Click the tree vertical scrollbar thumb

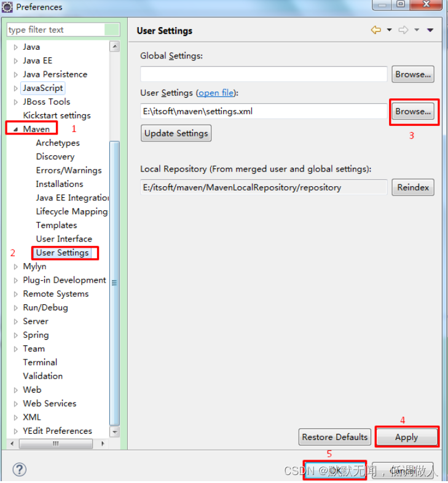[x=115, y=283]
